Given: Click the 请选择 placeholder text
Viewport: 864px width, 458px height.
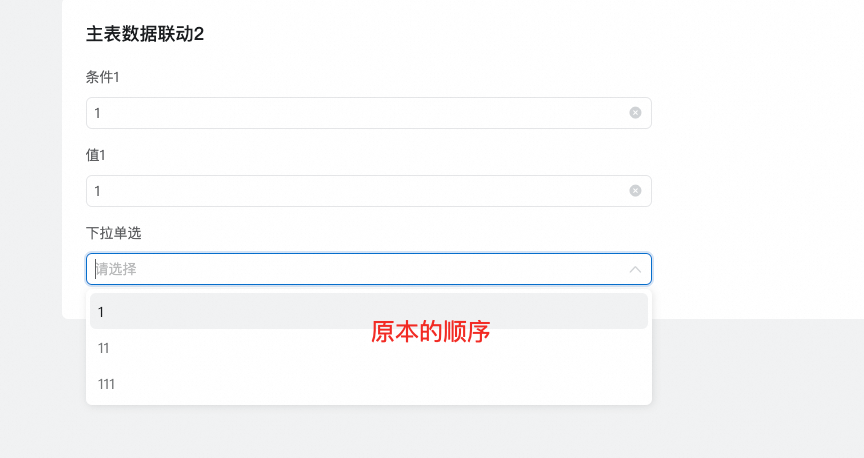Looking at the screenshot, I should [116, 269].
